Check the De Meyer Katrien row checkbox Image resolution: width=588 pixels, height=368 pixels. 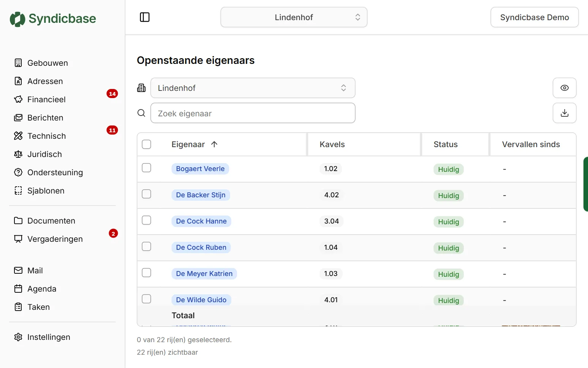click(x=147, y=273)
